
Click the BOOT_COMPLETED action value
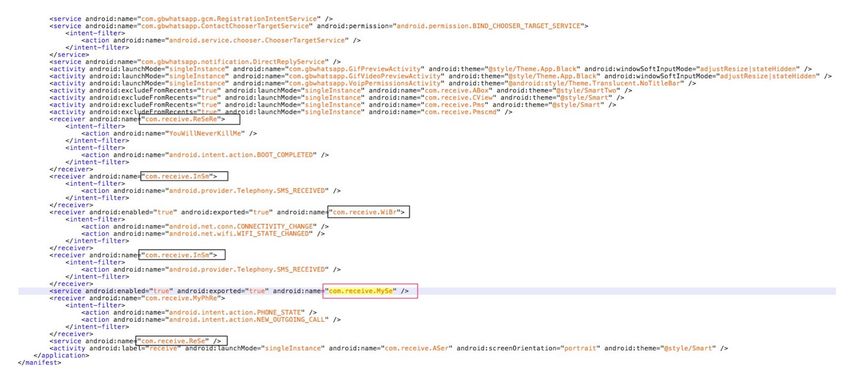[x=241, y=155]
